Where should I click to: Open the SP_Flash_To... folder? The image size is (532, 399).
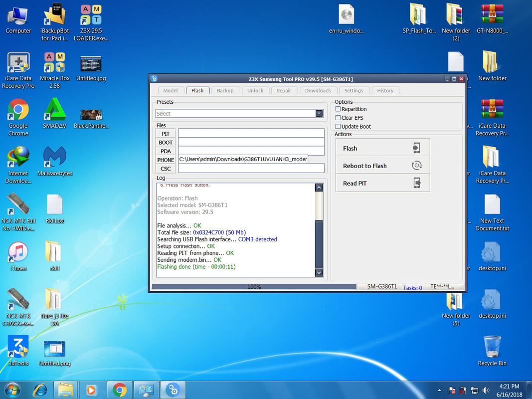pyautogui.click(x=419, y=19)
